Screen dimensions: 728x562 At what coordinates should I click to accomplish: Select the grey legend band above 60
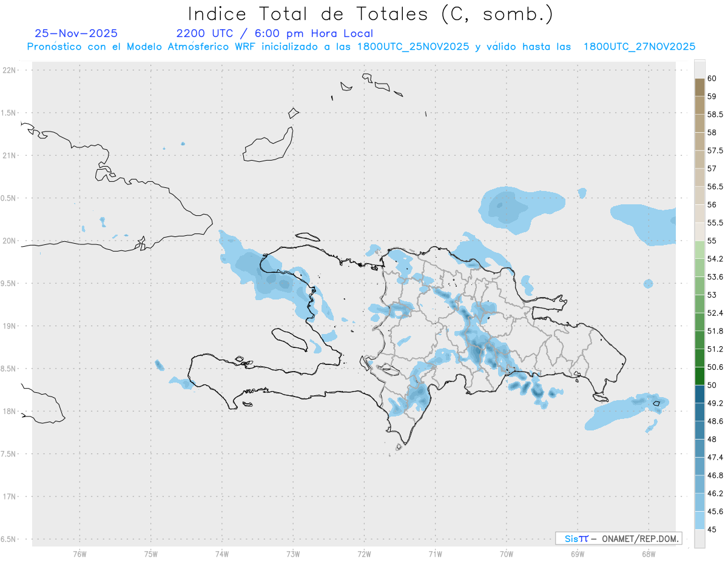pos(699,69)
